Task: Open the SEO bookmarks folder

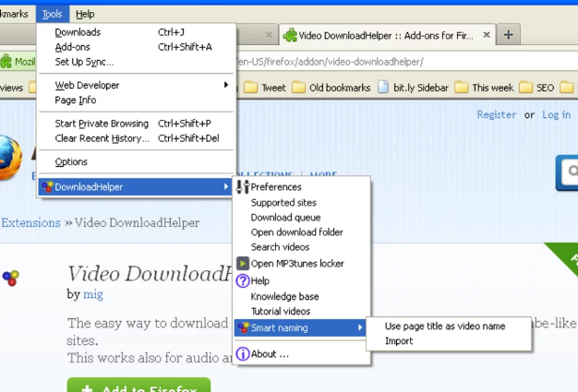Action: point(536,88)
